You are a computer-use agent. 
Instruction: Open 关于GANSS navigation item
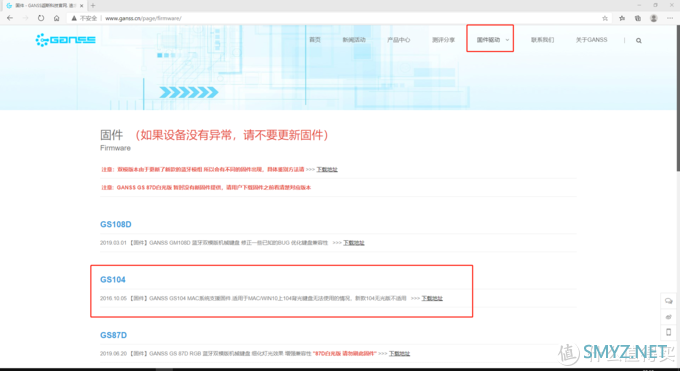click(592, 40)
